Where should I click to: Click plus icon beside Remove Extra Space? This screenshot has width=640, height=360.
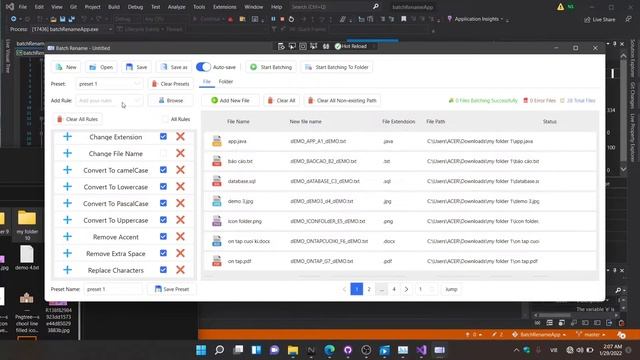[x=68, y=253]
